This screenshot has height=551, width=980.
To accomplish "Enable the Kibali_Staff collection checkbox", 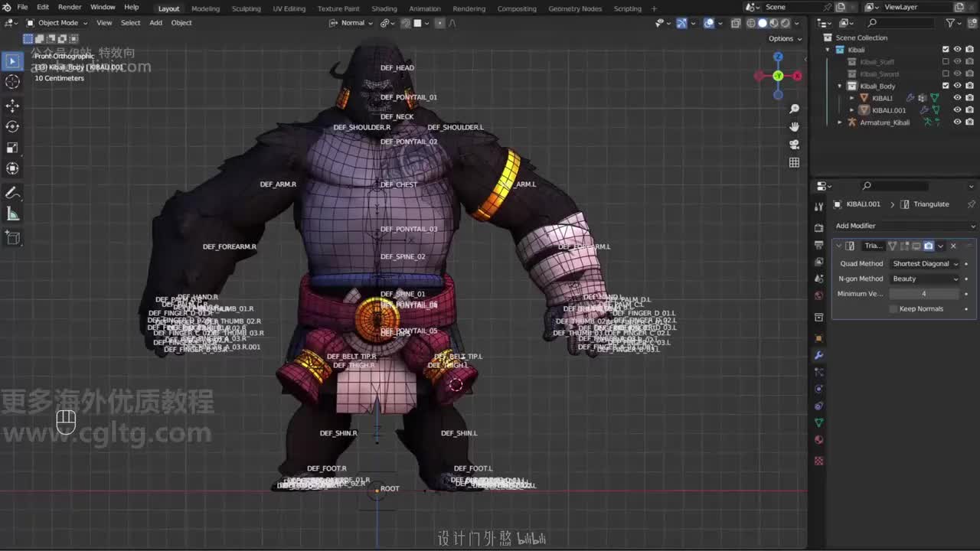I will click(946, 62).
